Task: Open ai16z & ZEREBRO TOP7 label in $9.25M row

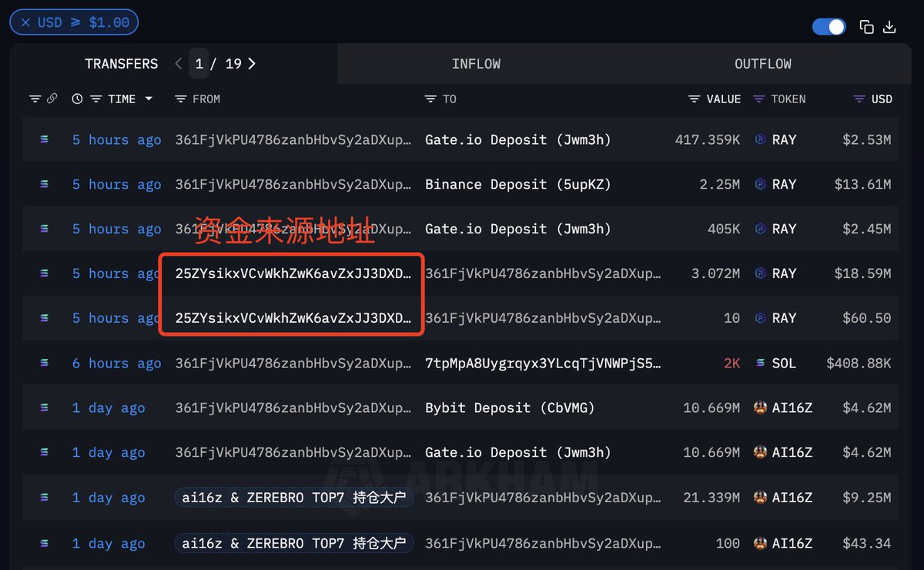Action: pyautogui.click(x=294, y=498)
